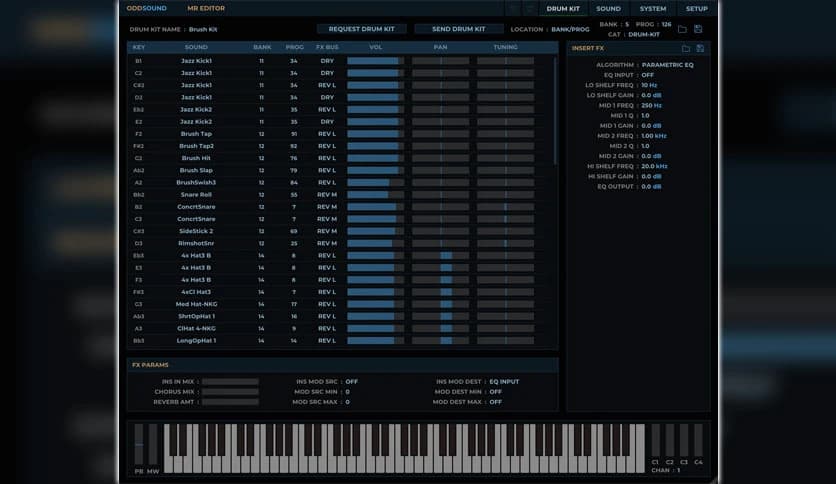
Task: Open the Ins Mod Src value Off
Action: [351, 382]
